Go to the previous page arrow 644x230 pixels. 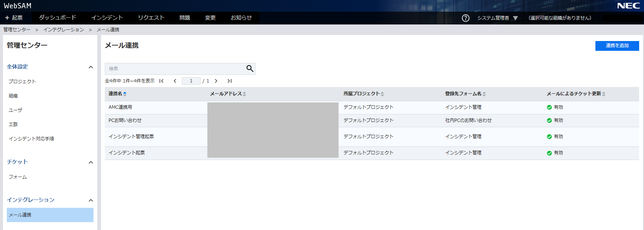point(175,81)
